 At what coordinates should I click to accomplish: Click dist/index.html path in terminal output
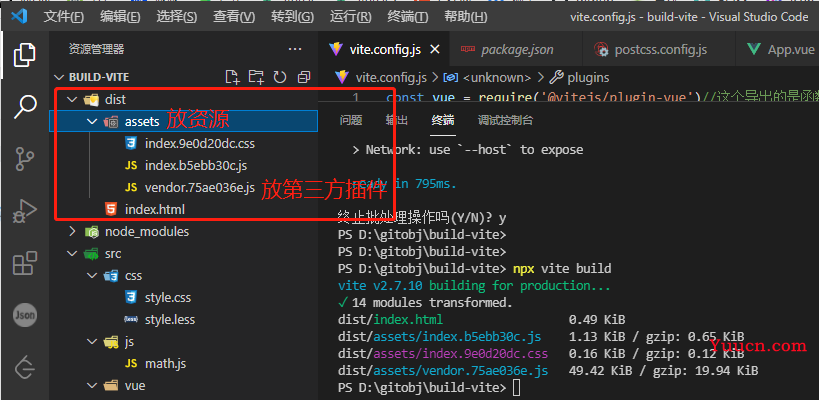[390, 320]
